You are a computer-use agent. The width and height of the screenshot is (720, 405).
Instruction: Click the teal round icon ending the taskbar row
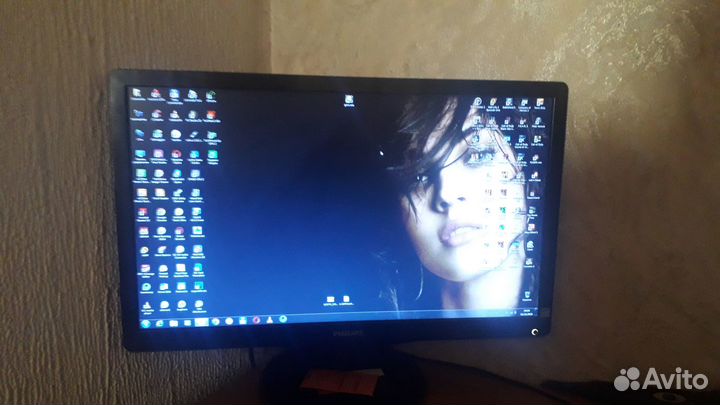(283, 319)
